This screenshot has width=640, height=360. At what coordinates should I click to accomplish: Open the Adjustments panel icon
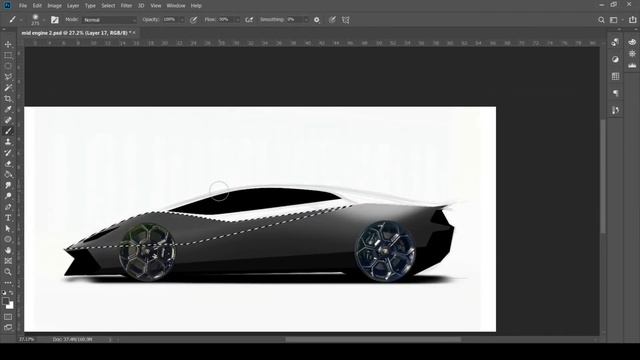(615, 59)
